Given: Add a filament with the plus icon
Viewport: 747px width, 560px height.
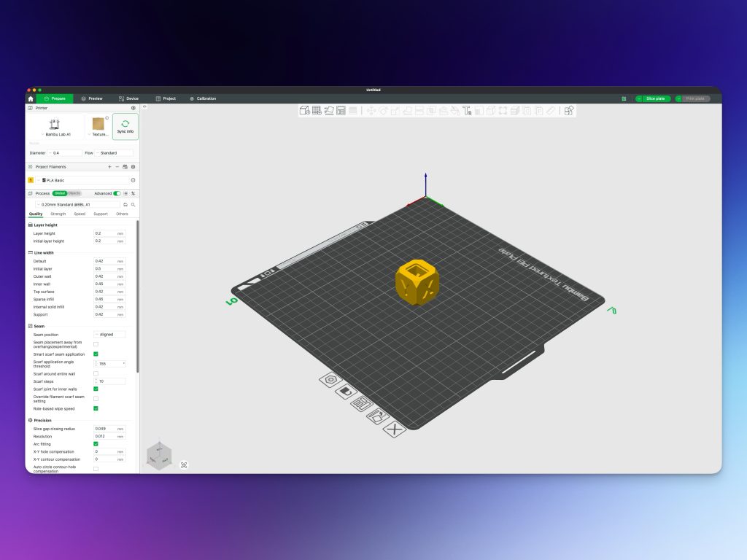Looking at the screenshot, I should tap(109, 167).
